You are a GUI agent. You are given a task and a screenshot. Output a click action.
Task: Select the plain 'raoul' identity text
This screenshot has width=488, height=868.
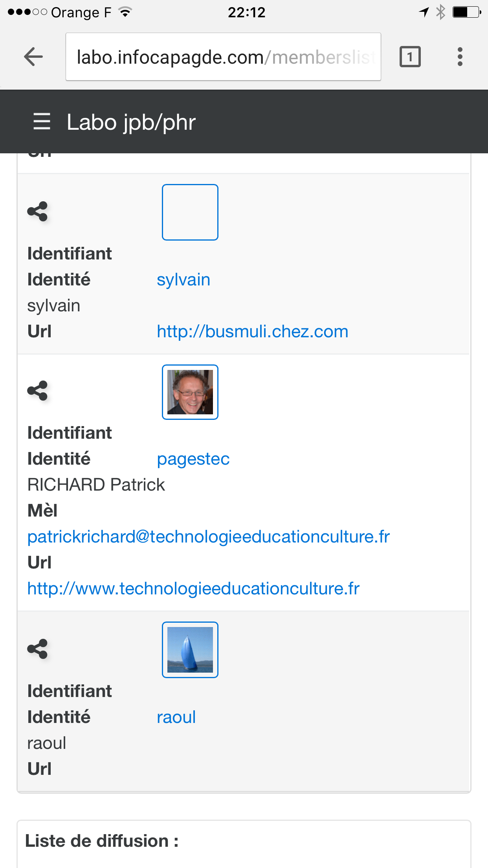pos(47,743)
